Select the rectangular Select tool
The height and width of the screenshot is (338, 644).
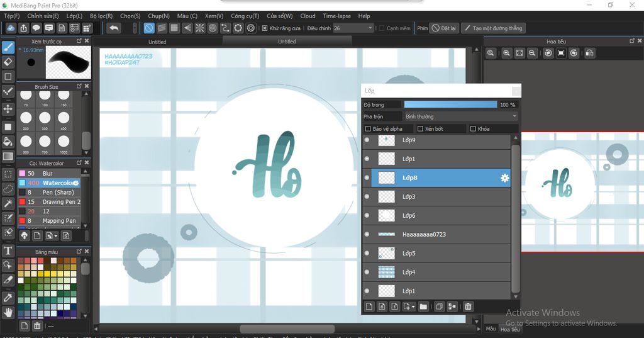click(x=8, y=174)
